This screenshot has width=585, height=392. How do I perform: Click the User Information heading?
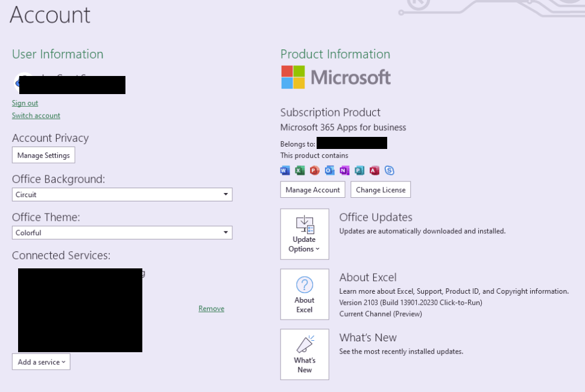[57, 54]
